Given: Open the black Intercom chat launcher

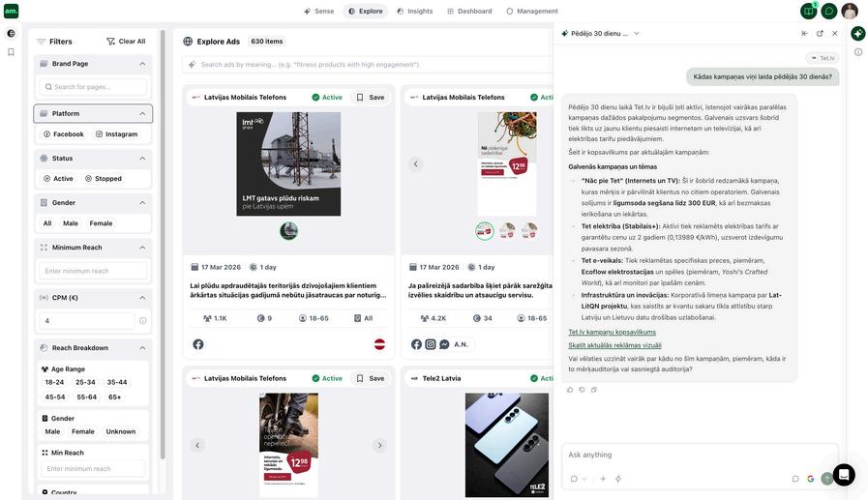Looking at the screenshot, I should coord(844,475).
